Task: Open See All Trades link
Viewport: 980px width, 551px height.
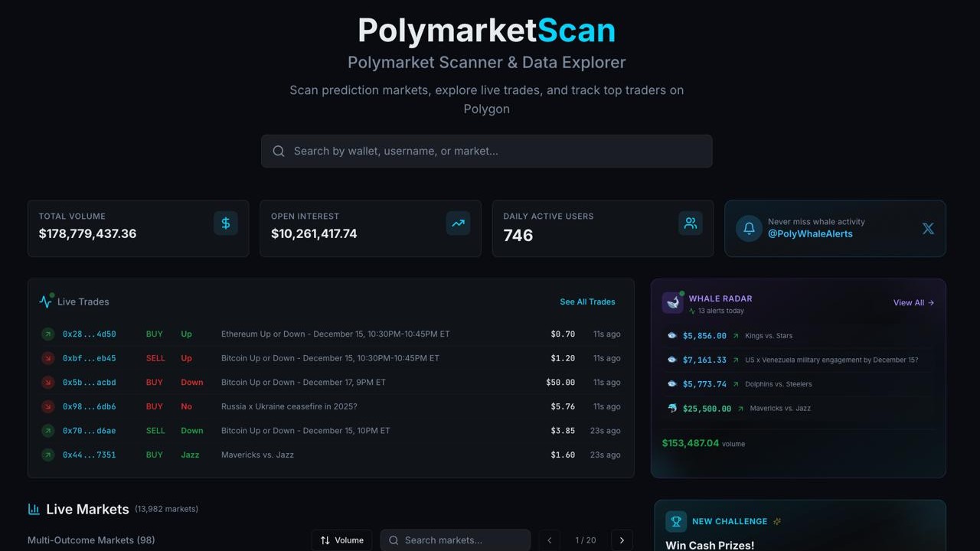Action: [587, 302]
